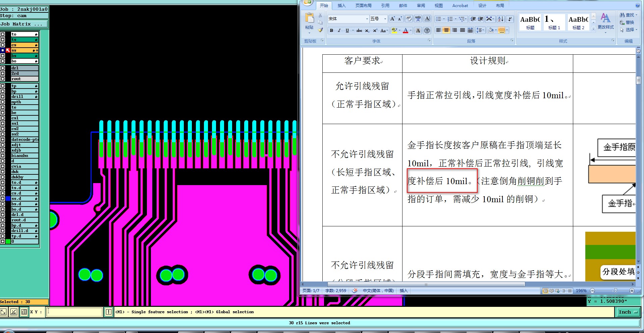Open the Acrobat ribbon tab

coord(460,6)
